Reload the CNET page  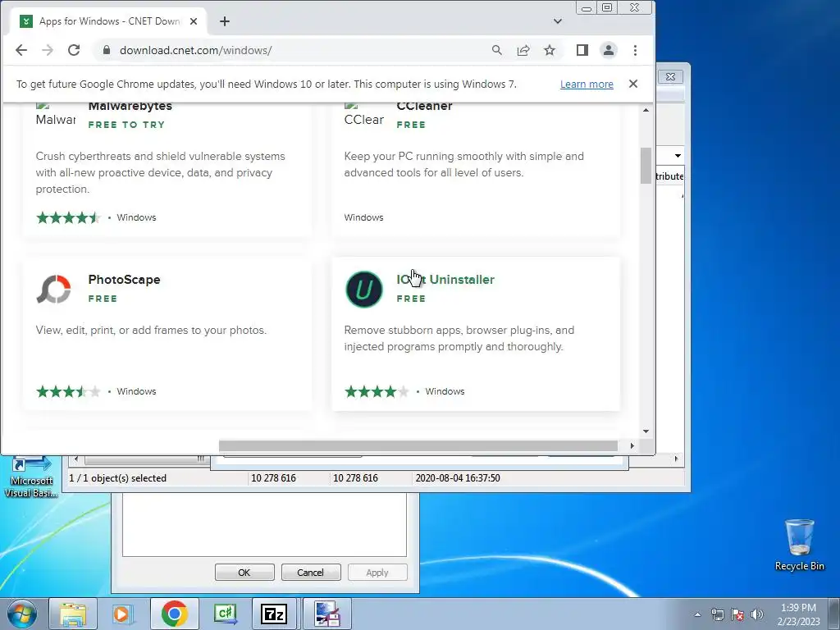(x=74, y=50)
